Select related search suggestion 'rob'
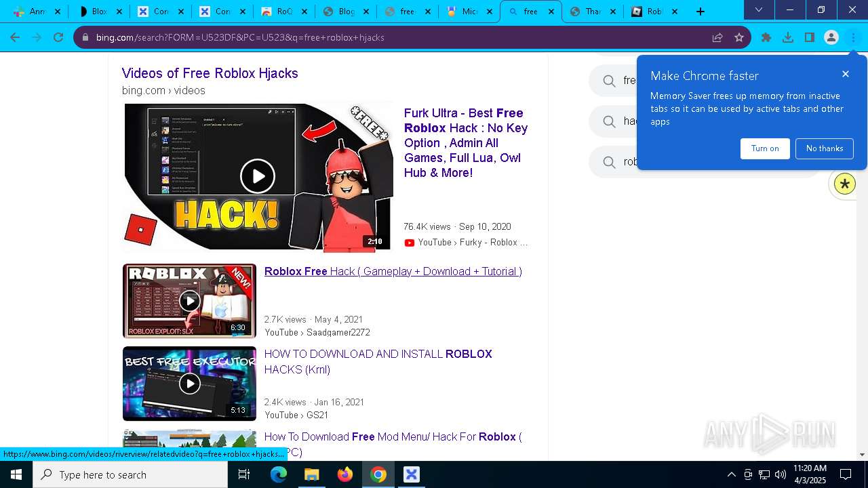The width and height of the screenshot is (868, 488). [612, 162]
